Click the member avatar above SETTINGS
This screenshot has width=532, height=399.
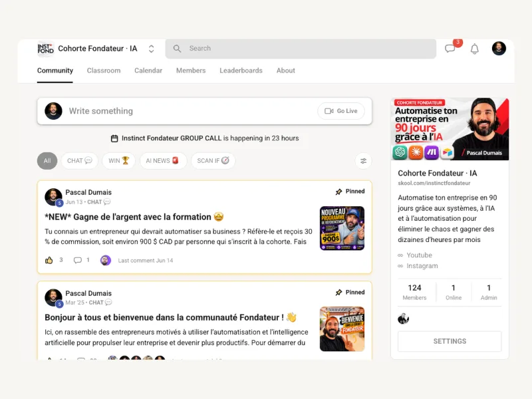point(403,319)
